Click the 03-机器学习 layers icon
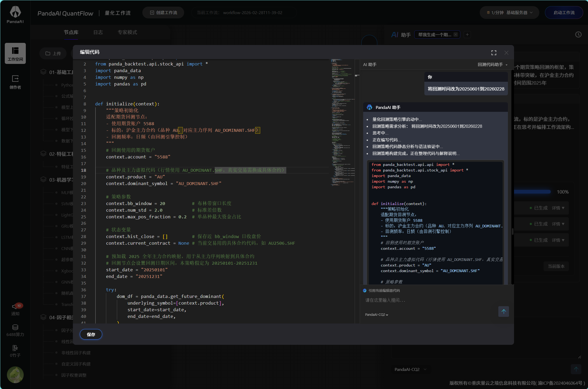 point(43,179)
